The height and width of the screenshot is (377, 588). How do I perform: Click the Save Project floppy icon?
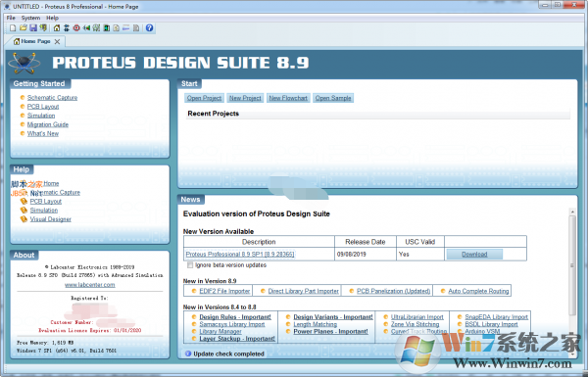[33, 28]
